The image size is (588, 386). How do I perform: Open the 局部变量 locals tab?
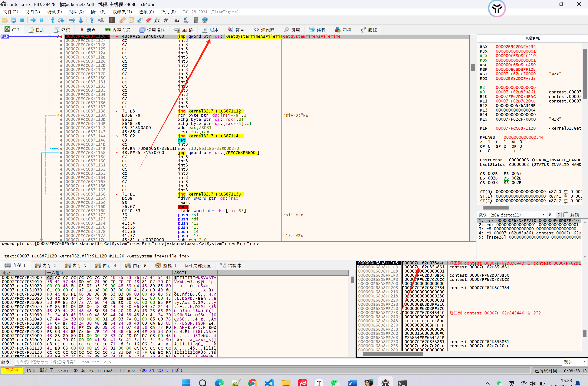click(198, 266)
